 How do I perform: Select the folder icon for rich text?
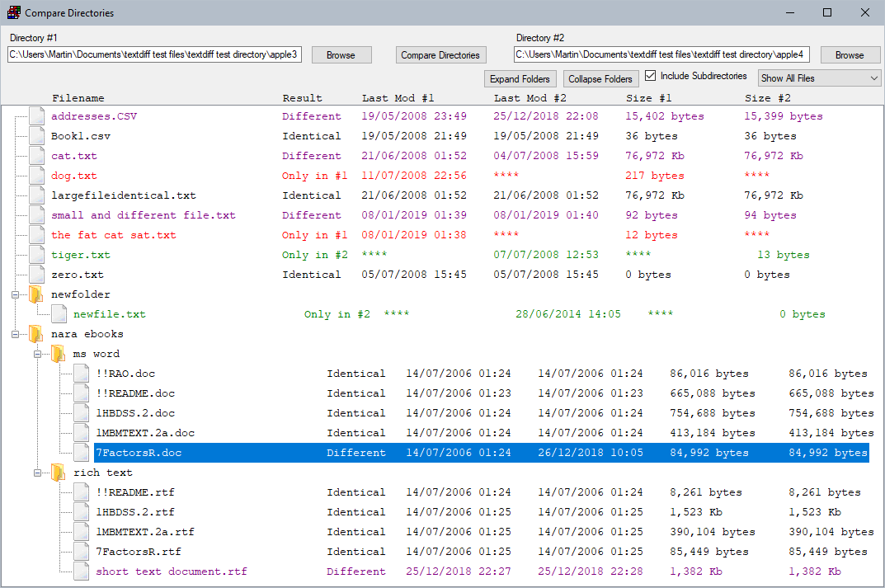pos(58,472)
